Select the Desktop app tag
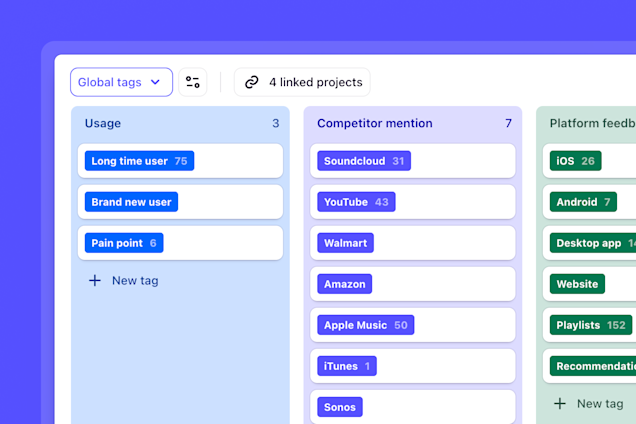The height and width of the screenshot is (424, 636). (593, 243)
